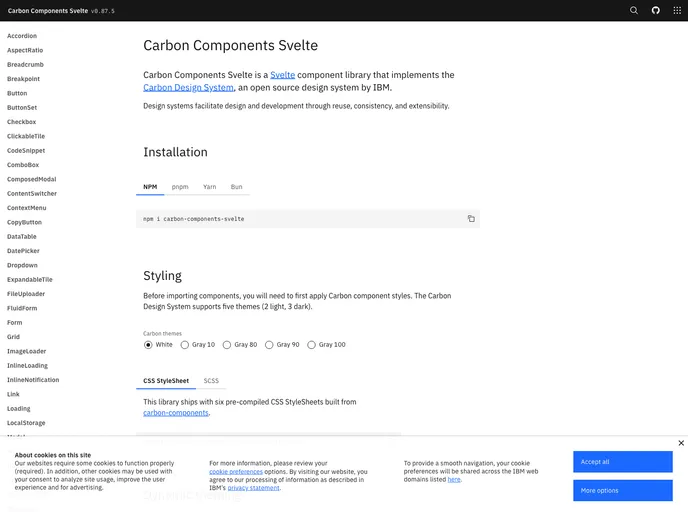The height and width of the screenshot is (512, 688).
Task: Click the More options button
Action: click(x=623, y=491)
